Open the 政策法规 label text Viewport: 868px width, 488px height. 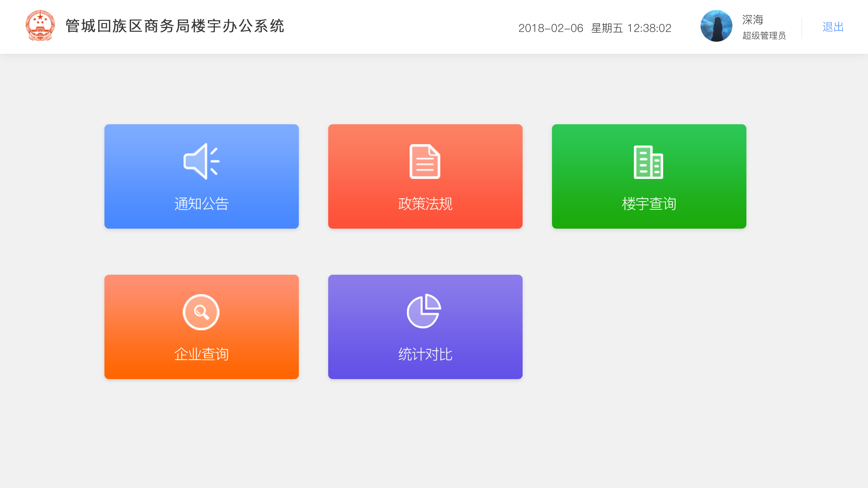(x=425, y=204)
